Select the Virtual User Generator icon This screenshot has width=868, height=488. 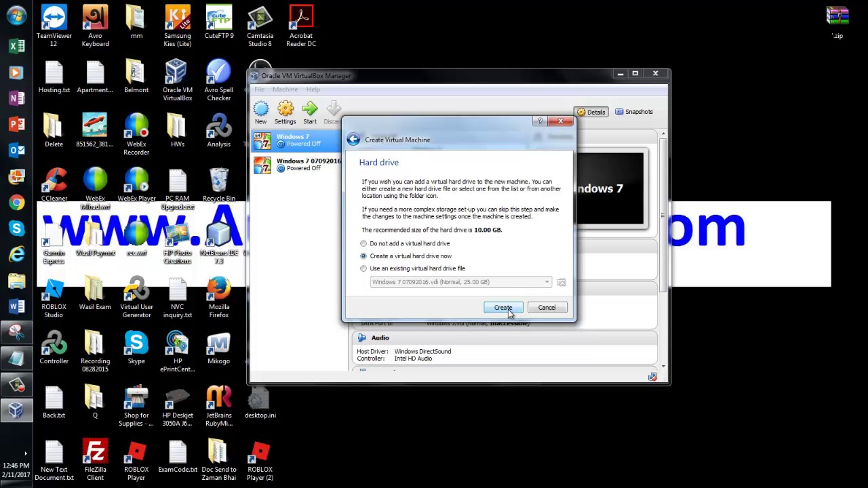coord(136,298)
